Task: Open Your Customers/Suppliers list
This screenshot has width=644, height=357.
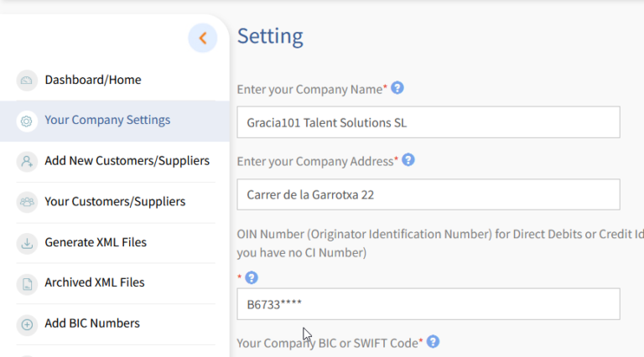Action: point(115,202)
